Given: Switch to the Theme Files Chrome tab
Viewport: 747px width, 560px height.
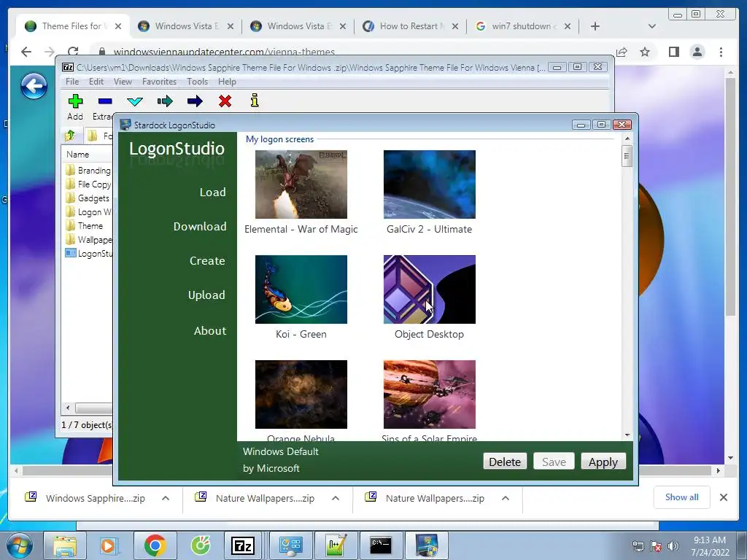Looking at the screenshot, I should (72, 26).
